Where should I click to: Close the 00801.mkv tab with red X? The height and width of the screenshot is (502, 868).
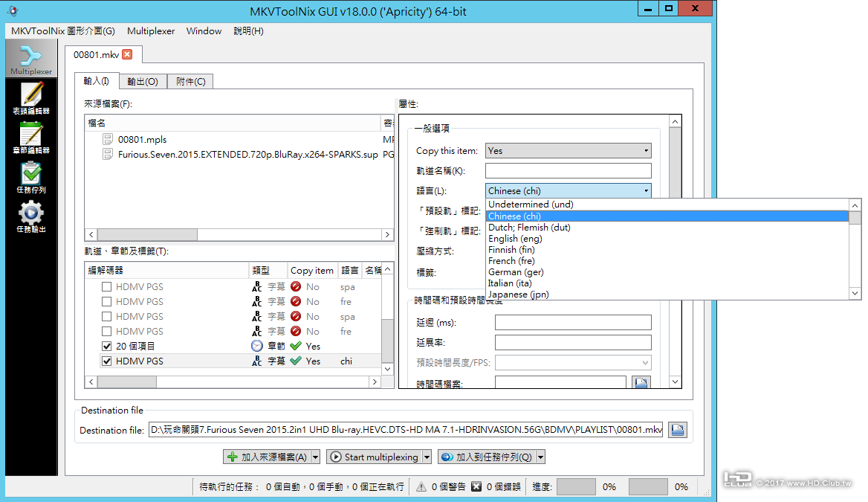pos(127,54)
